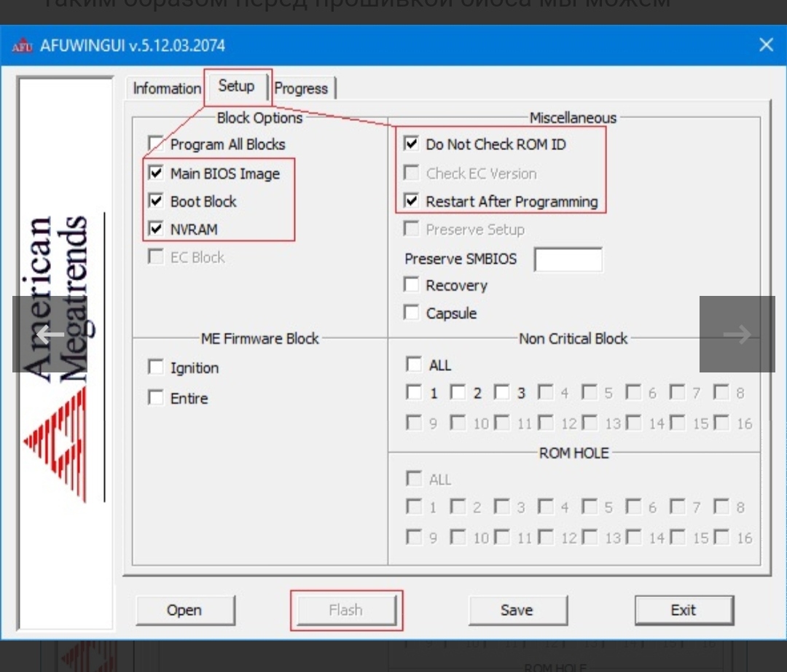Go to previous gallery image arrow
The image size is (787, 672).
[50, 335]
